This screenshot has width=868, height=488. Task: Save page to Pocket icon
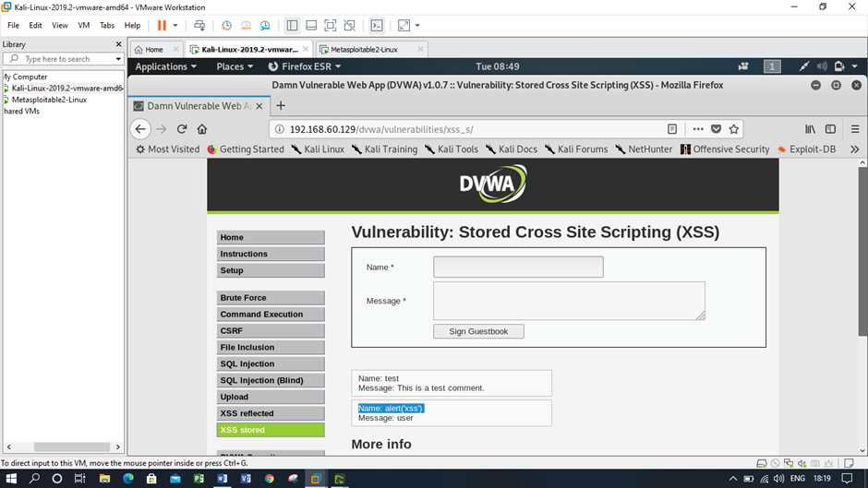(717, 129)
